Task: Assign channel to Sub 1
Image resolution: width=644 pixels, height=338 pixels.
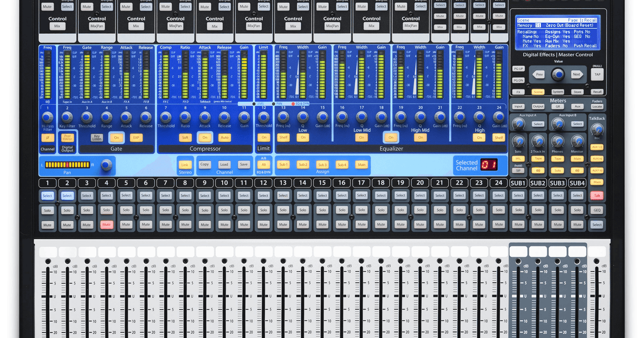Action: [x=283, y=165]
